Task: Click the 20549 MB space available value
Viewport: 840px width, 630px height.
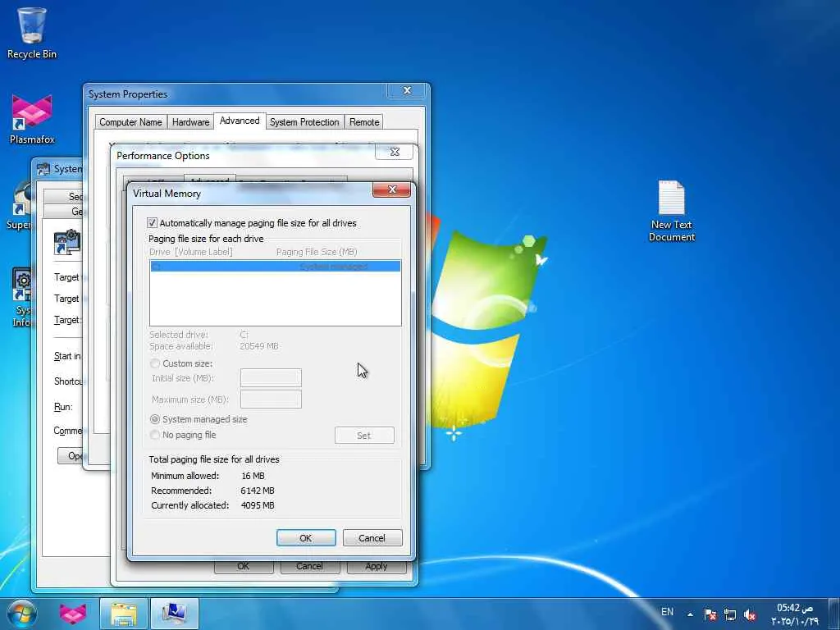Action: click(x=259, y=346)
